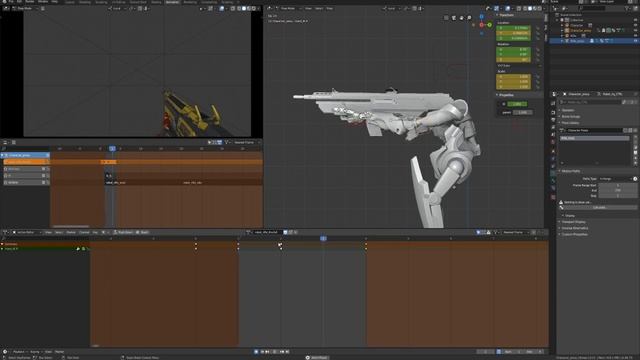Open Action Editor mode dropdown
This screenshot has width=640, height=360.
[x=27, y=232]
